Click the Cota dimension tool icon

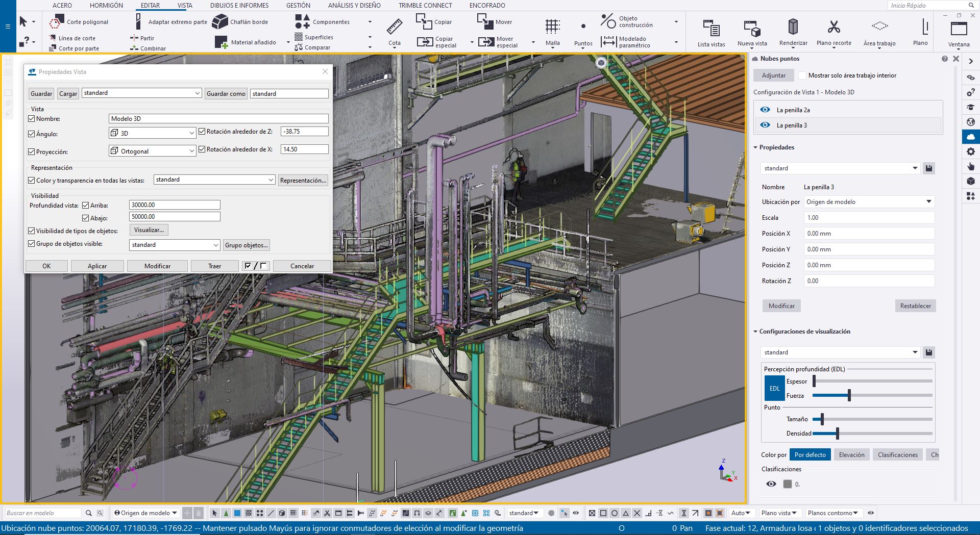(394, 27)
